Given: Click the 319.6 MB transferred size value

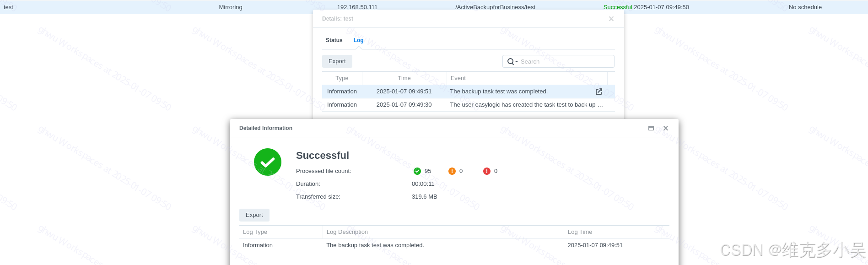Looking at the screenshot, I should [x=425, y=197].
